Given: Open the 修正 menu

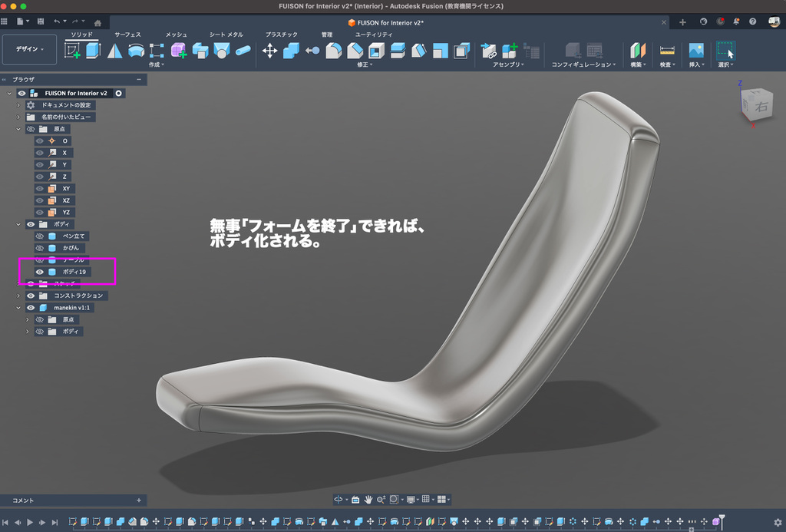Looking at the screenshot, I should [x=365, y=65].
